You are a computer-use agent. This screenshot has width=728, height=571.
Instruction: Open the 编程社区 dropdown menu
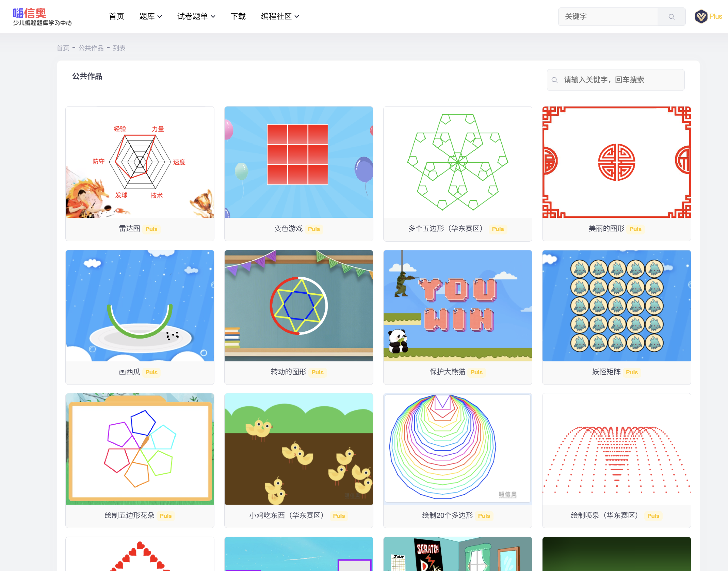tap(280, 16)
